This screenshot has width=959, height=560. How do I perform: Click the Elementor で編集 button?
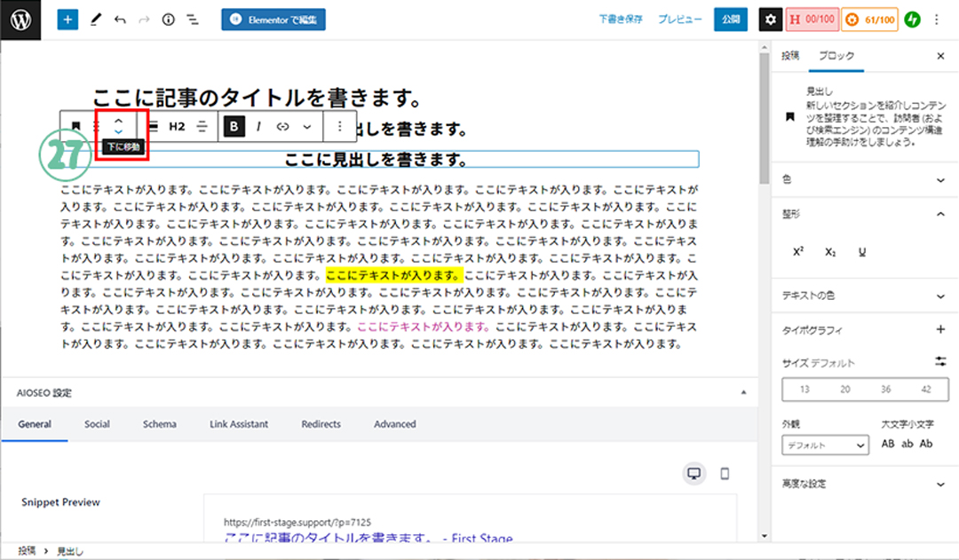(x=273, y=19)
